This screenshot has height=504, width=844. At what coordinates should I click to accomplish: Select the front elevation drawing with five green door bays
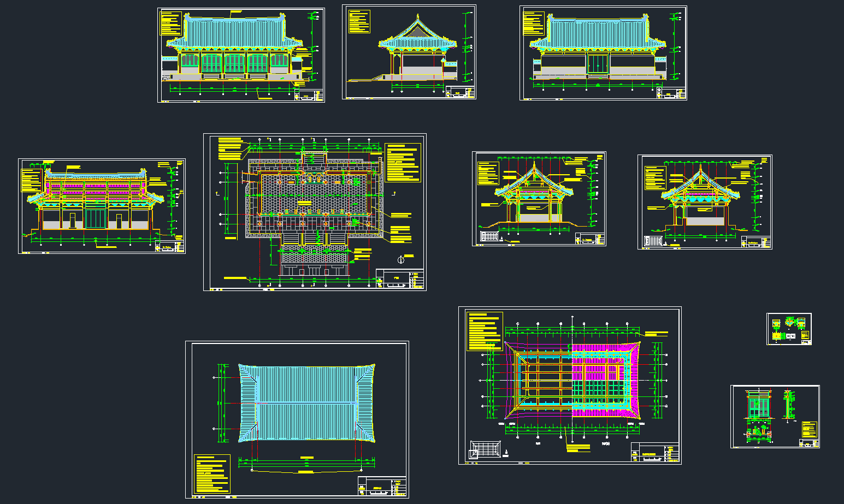coord(241,55)
